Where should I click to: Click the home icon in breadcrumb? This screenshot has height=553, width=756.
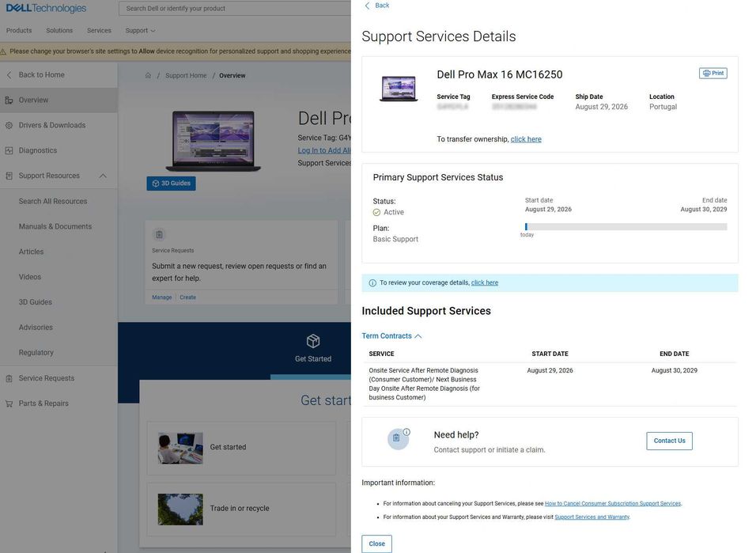pos(148,75)
